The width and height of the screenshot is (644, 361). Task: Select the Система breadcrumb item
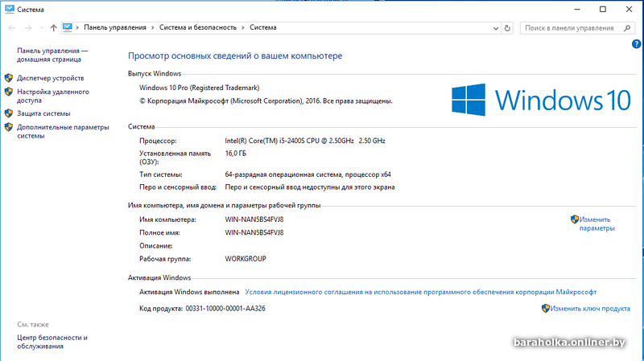[x=263, y=27]
